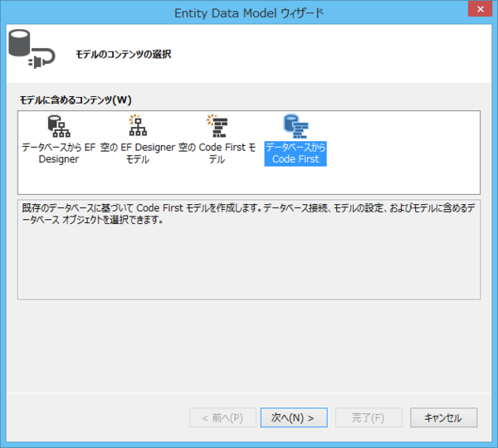Screen dimensions: 498x448
Task: Click the 次へ(N) > button
Action: pyautogui.click(x=294, y=417)
